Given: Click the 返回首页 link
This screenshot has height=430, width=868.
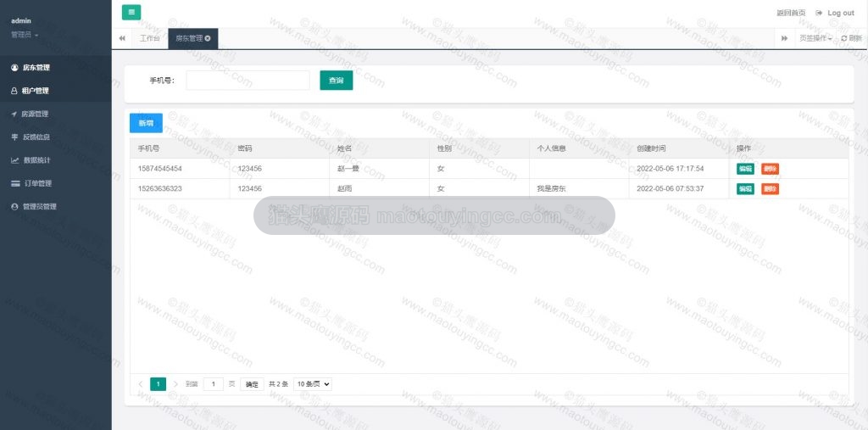Looking at the screenshot, I should tap(791, 13).
